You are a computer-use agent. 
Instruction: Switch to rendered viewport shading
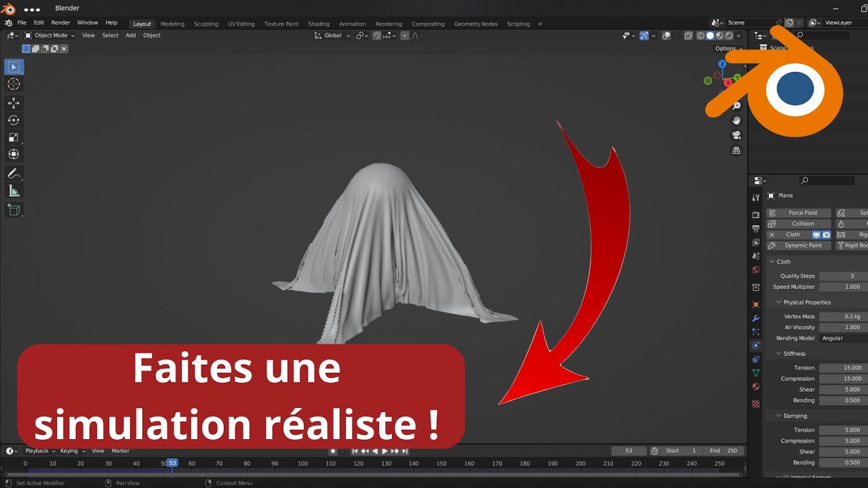click(729, 36)
